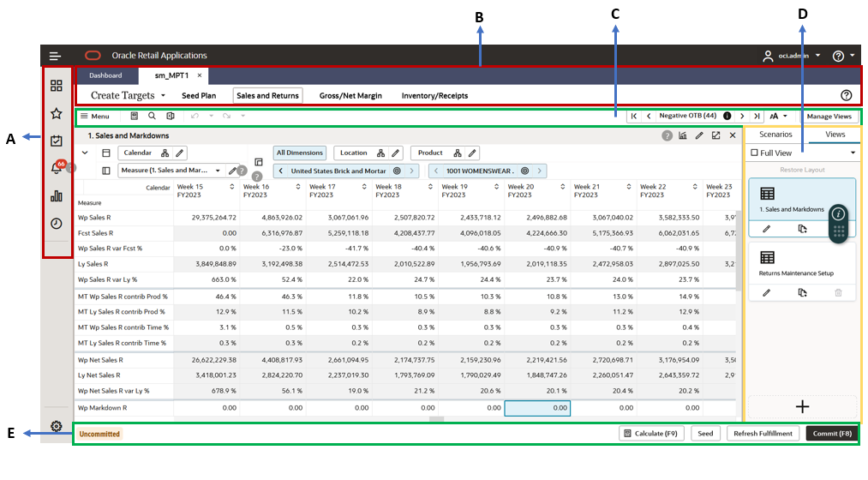Screen dimensions: 868x480
Task: Open the header help dropdown at top right
Action: coord(843,56)
